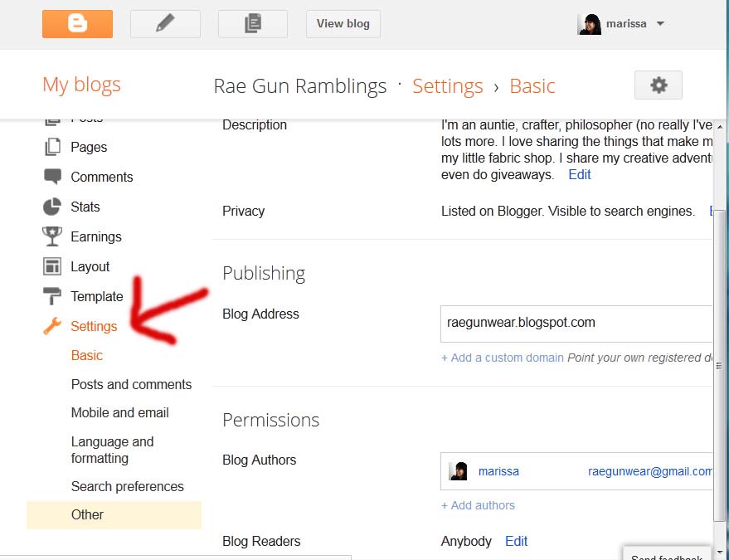Click the Blog Address label
Screen dimensions: 729x560
coord(260,314)
